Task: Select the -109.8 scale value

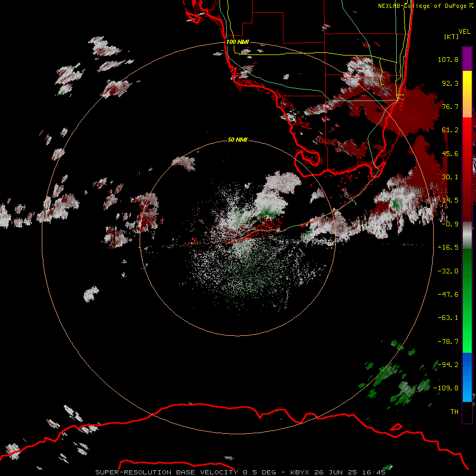Action: [x=446, y=388]
